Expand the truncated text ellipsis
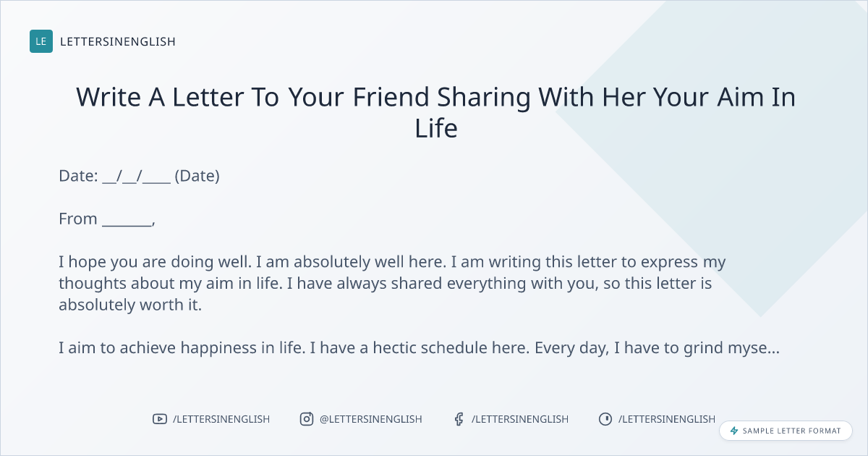 tap(773, 350)
